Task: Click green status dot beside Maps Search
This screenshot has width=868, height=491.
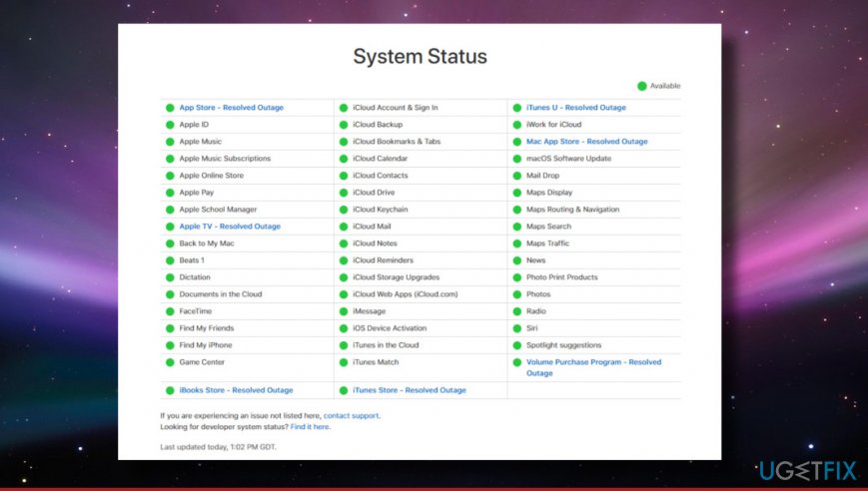Action: click(517, 227)
